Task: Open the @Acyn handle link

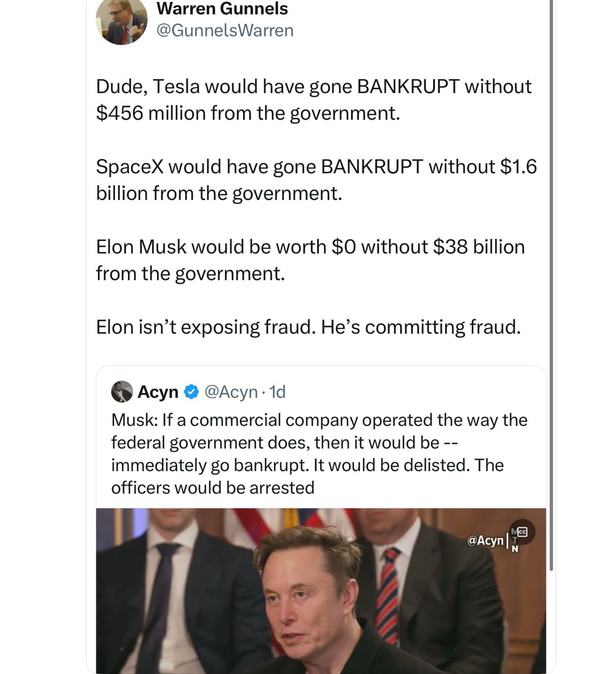Action: coord(231,392)
